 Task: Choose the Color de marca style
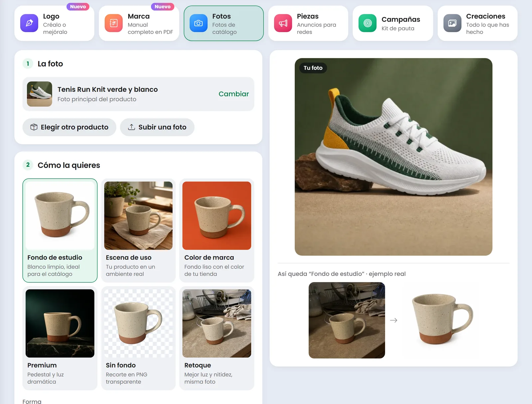coord(217,231)
